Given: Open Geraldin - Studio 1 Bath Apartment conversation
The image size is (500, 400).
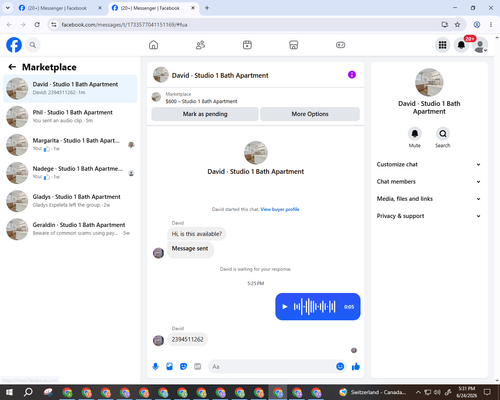Looking at the screenshot, I should pyautogui.click(x=70, y=229).
